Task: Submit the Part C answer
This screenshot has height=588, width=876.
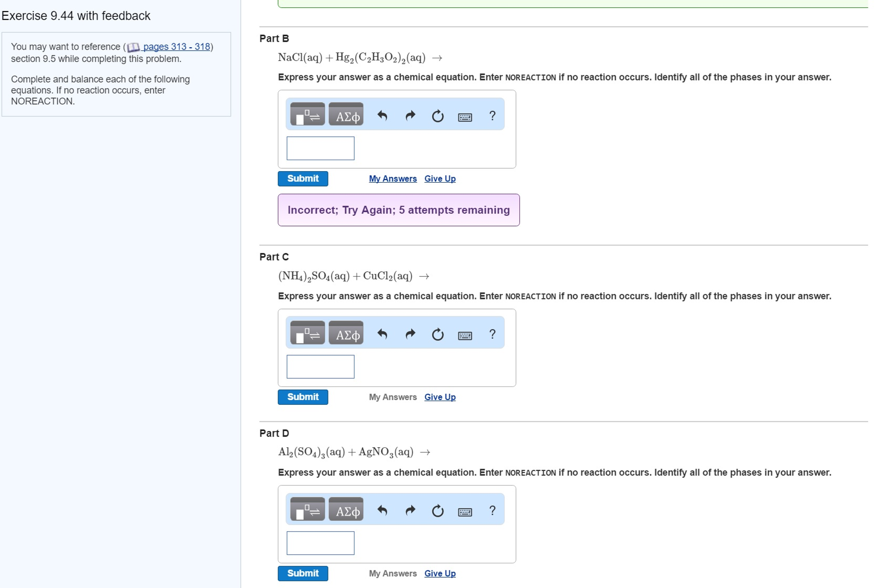Action: click(x=303, y=397)
